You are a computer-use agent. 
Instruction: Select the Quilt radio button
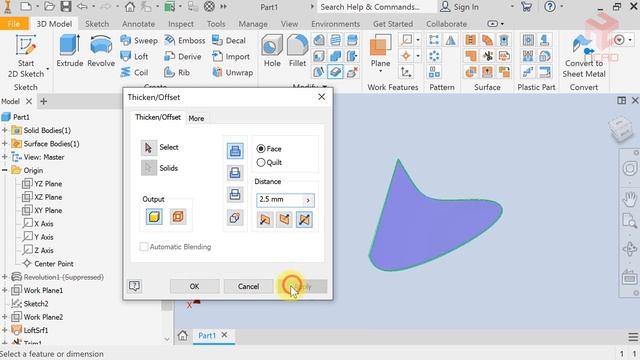click(261, 162)
